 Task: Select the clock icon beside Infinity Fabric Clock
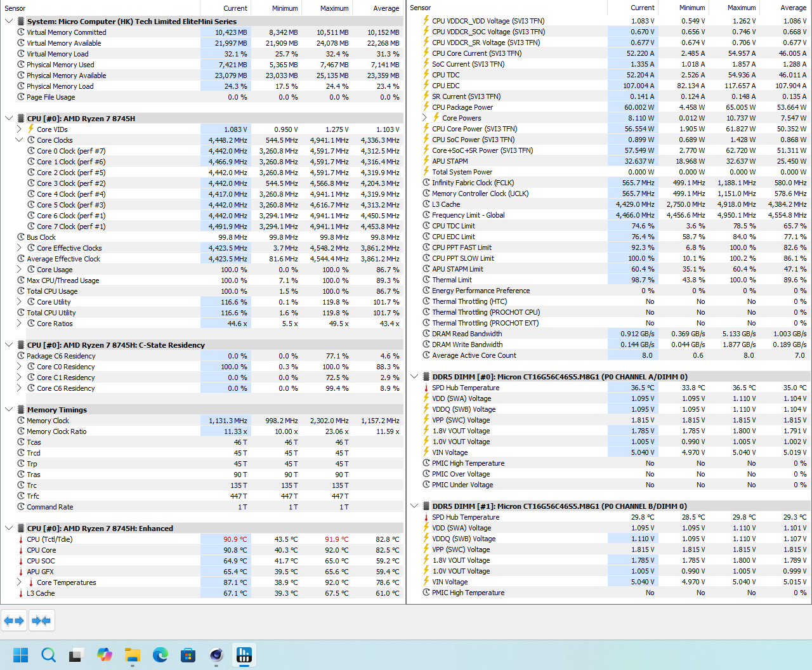[x=426, y=183]
